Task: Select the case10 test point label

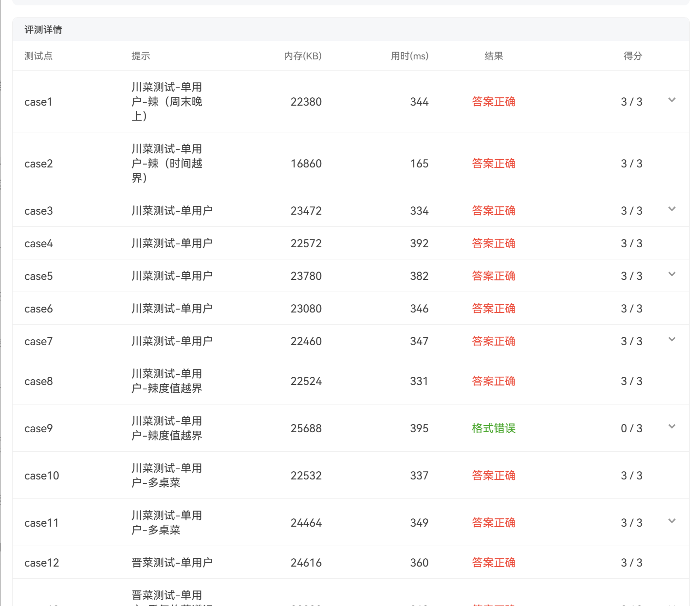Action: tap(42, 476)
